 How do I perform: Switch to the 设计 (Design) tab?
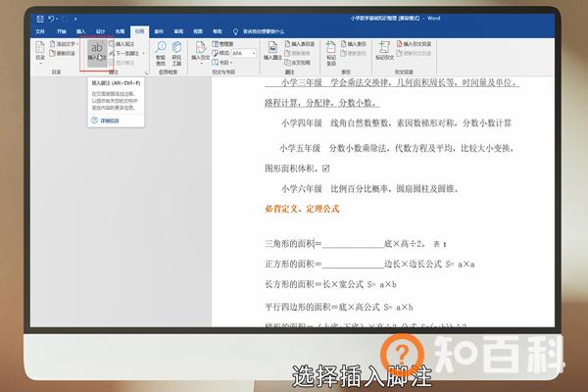tap(100, 31)
